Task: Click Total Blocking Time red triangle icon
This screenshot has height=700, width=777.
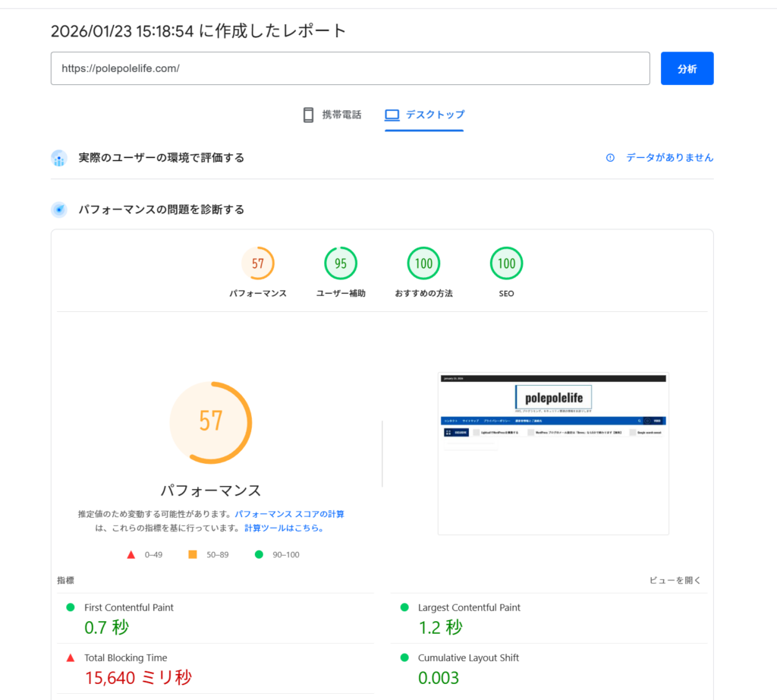Action: pos(71,657)
